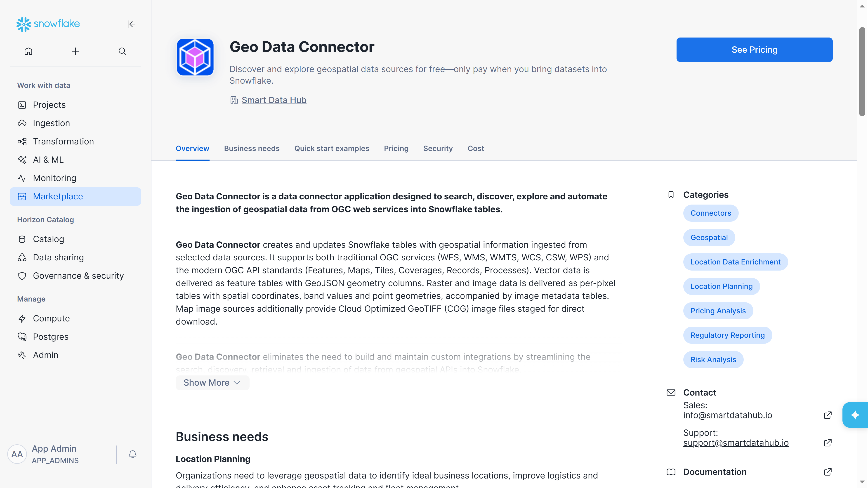Click the vertical page scrollbar
This screenshot has width=868, height=488.
click(862, 72)
